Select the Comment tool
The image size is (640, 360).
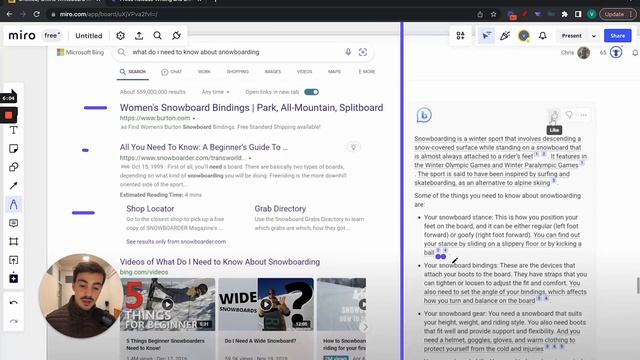(x=13, y=223)
